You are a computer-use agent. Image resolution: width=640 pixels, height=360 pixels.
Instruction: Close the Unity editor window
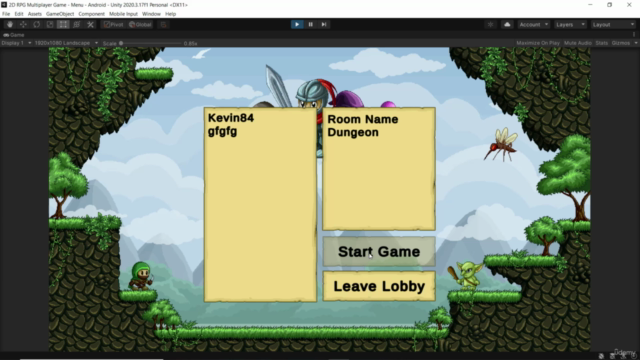coord(629,5)
